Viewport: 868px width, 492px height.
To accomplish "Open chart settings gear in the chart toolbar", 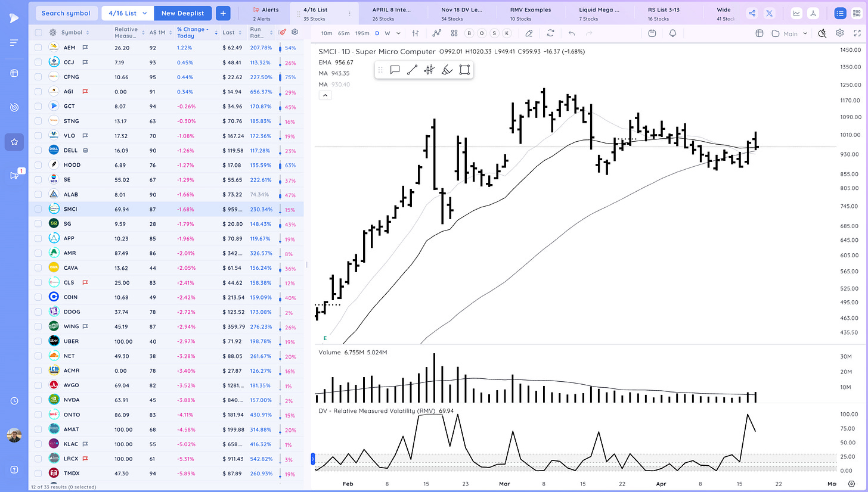I will click(839, 33).
